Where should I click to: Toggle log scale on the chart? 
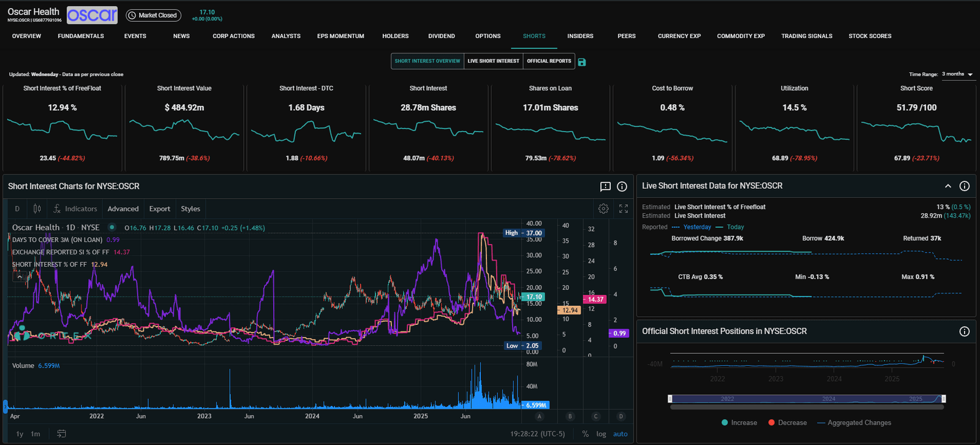pyautogui.click(x=601, y=434)
